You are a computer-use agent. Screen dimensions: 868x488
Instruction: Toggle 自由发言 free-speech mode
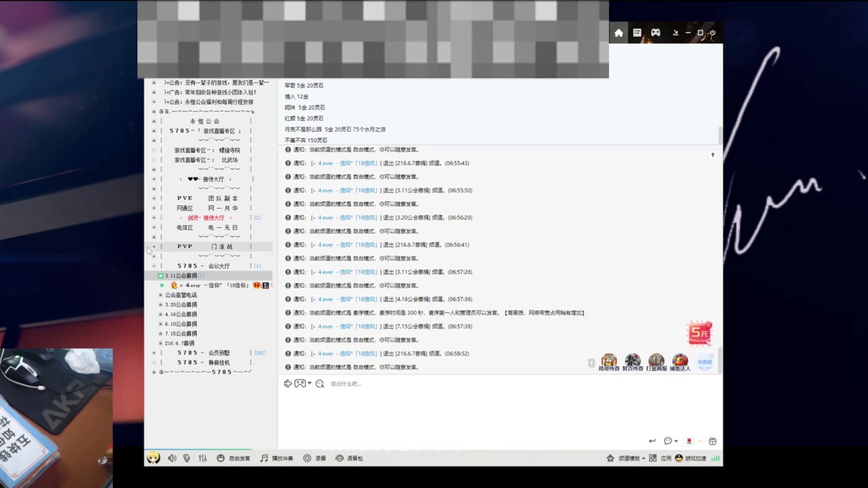(x=233, y=458)
